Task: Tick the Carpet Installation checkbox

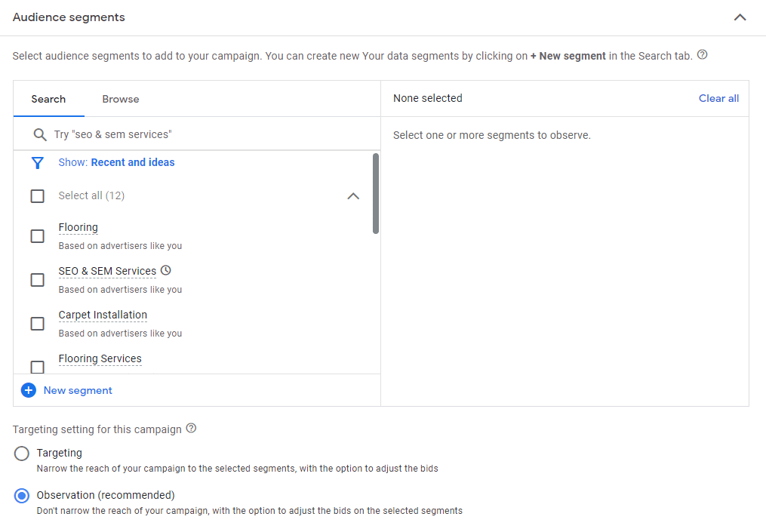Action: pos(38,324)
